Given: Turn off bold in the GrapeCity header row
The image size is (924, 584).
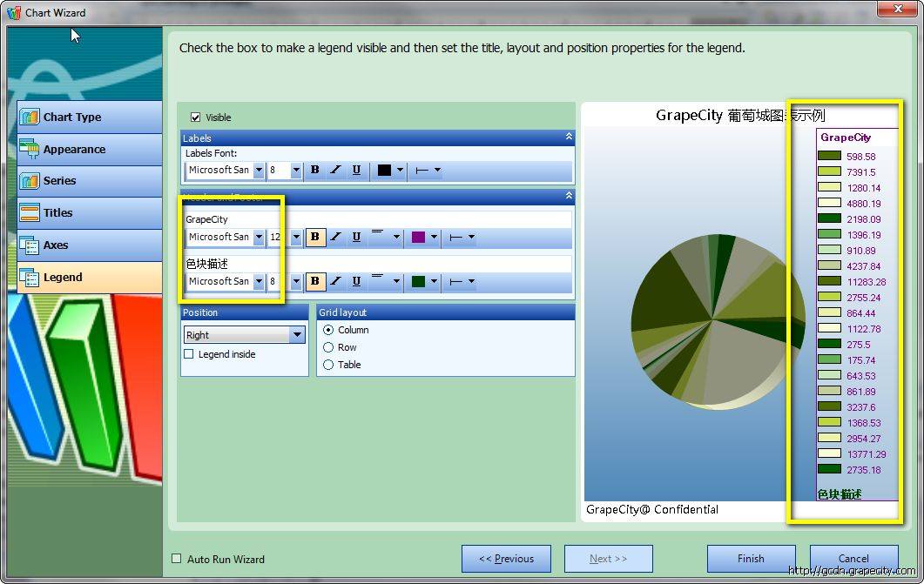Looking at the screenshot, I should tap(315, 237).
